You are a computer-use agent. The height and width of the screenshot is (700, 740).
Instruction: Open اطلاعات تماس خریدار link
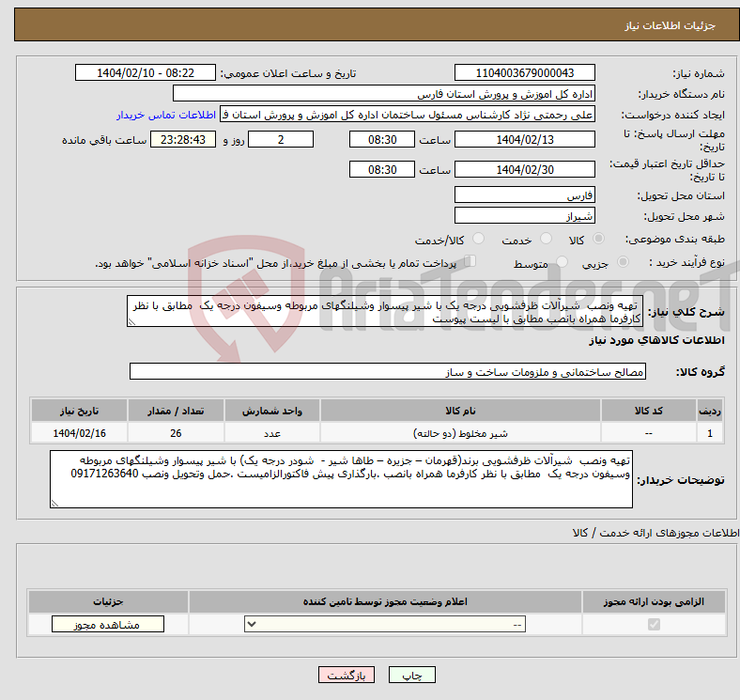coord(166,115)
